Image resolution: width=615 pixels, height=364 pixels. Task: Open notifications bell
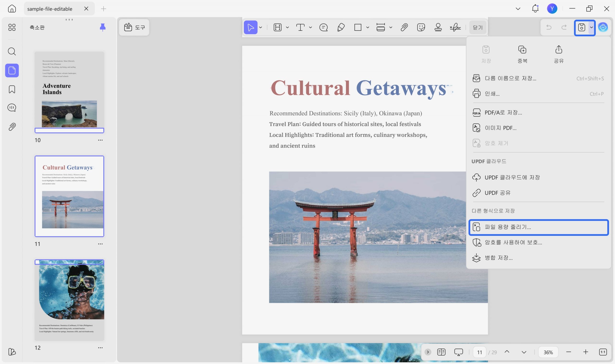point(535,9)
